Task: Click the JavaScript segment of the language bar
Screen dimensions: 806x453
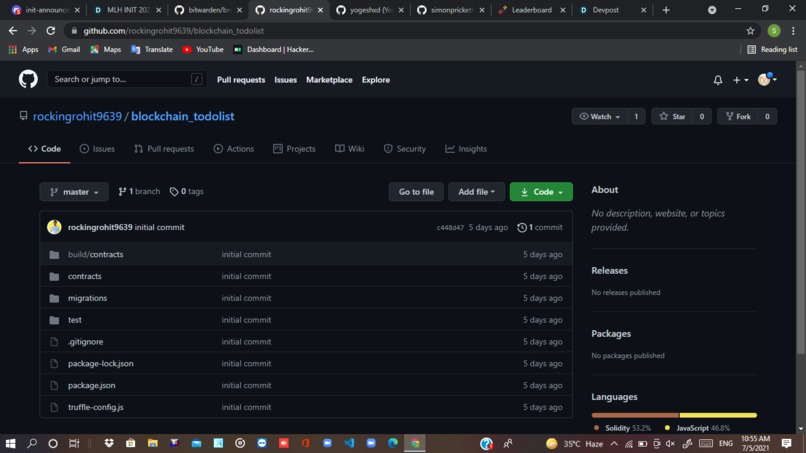Action: 718,415
